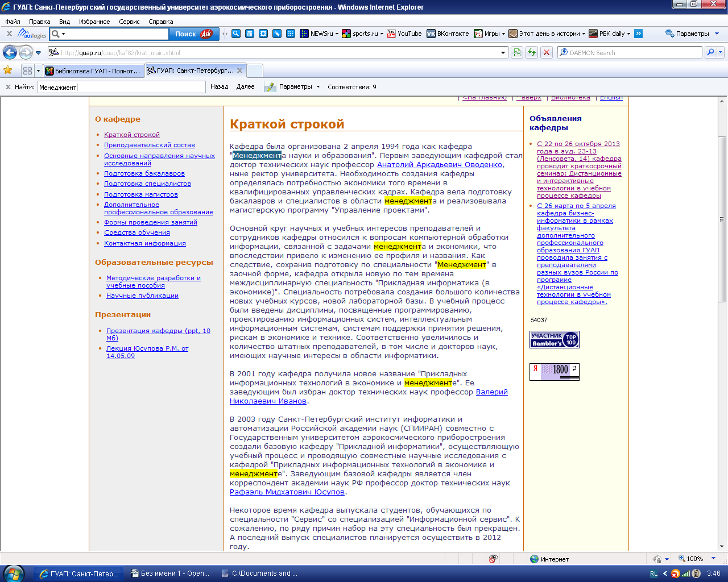The width and height of the screenshot is (728, 582).
Task: Open the Сервис menu
Action: pos(129,22)
